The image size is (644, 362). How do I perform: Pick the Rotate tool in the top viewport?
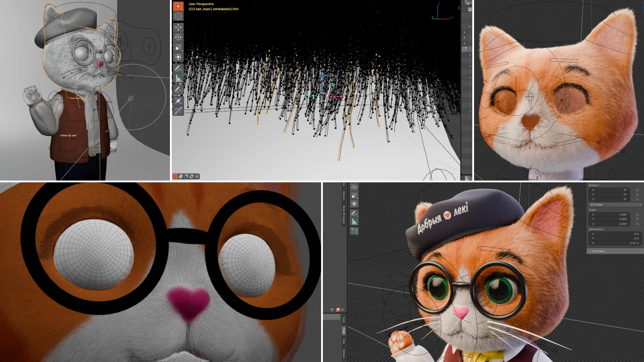(x=178, y=38)
